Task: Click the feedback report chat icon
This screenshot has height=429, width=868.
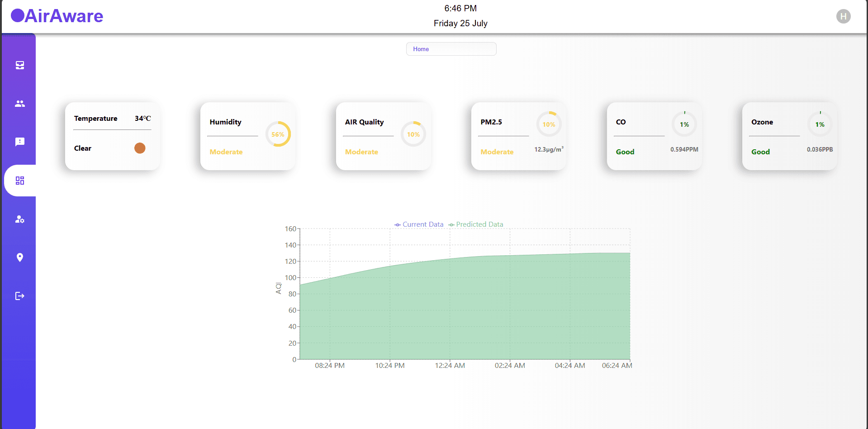Action: [x=20, y=142]
